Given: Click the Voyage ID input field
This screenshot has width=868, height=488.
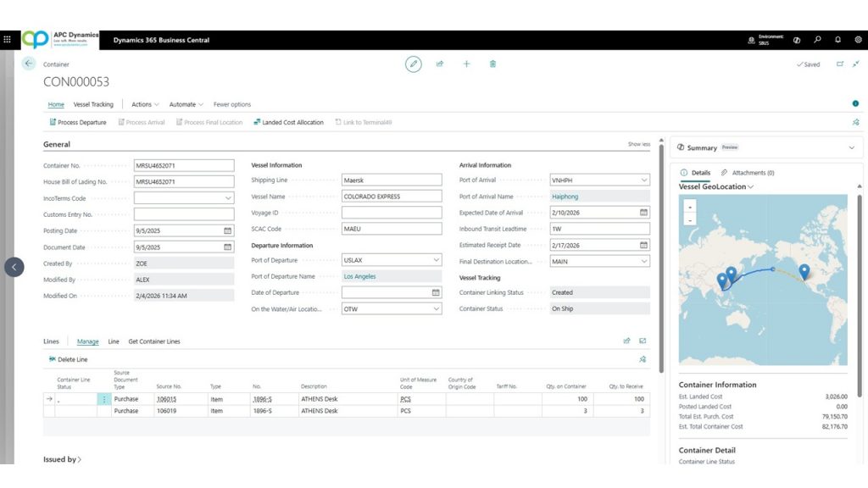Looking at the screenshot, I should pos(392,213).
